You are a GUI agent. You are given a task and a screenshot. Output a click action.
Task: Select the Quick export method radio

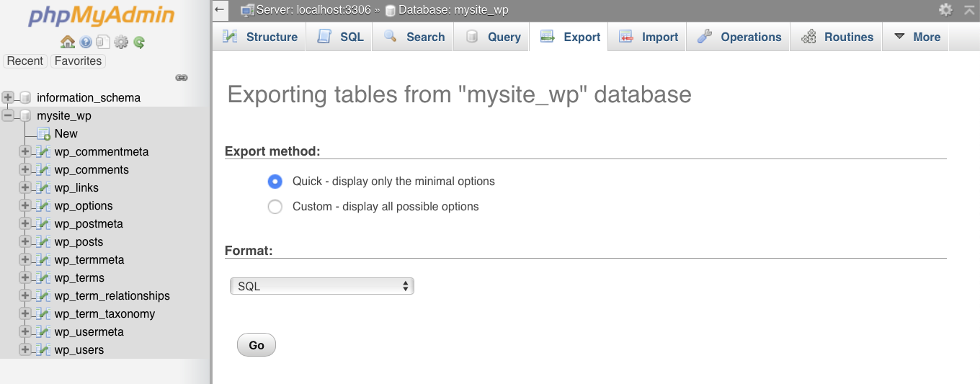275,182
